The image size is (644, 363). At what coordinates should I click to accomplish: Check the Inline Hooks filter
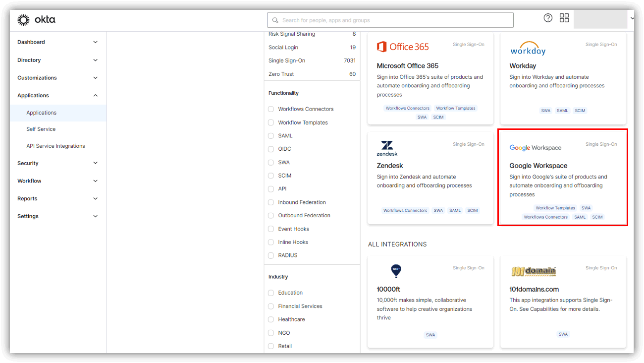click(x=271, y=242)
